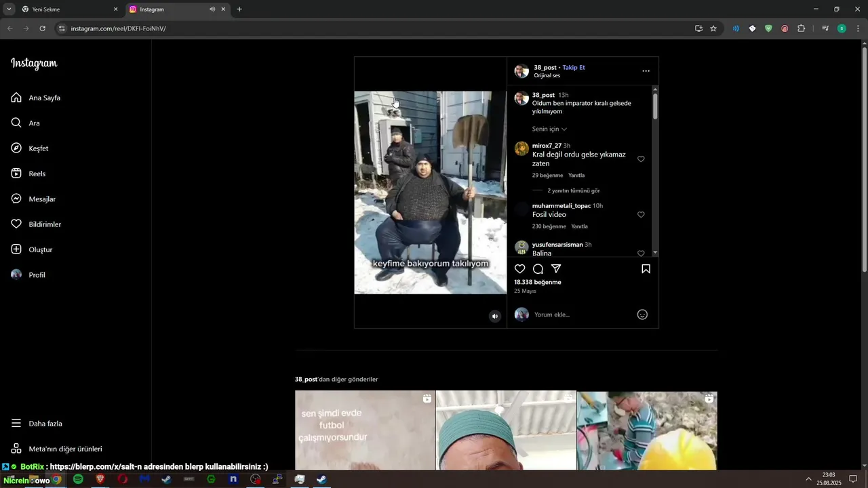Click the install app icon in address bar
The width and height of the screenshot is (868, 488).
pyautogui.click(x=698, y=28)
